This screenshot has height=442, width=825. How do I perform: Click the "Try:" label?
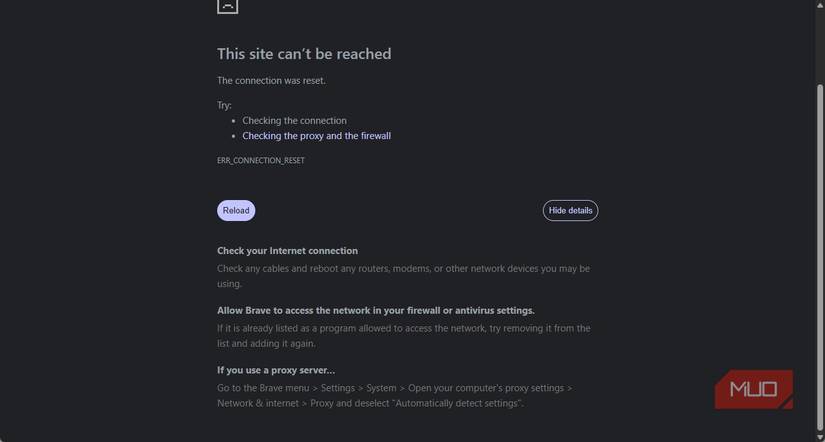(224, 105)
